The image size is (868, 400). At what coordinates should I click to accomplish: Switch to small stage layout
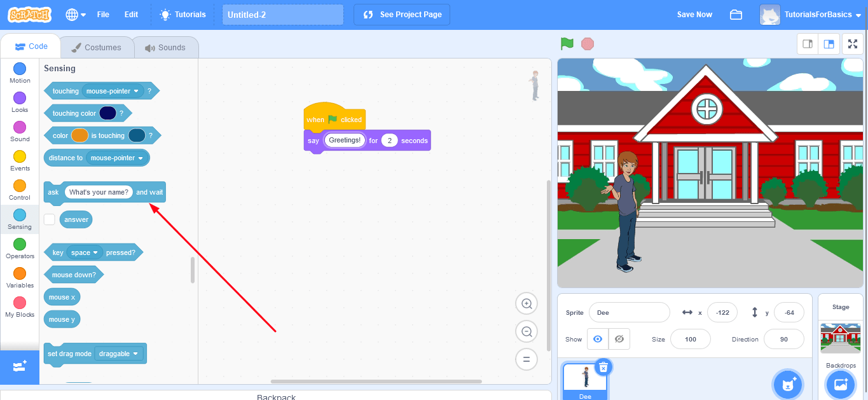(x=808, y=44)
